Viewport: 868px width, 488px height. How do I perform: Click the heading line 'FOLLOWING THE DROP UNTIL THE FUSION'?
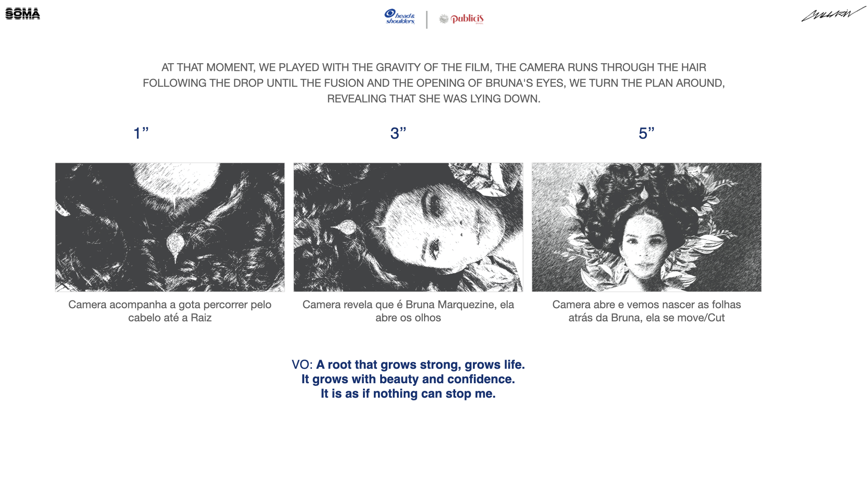click(x=434, y=83)
